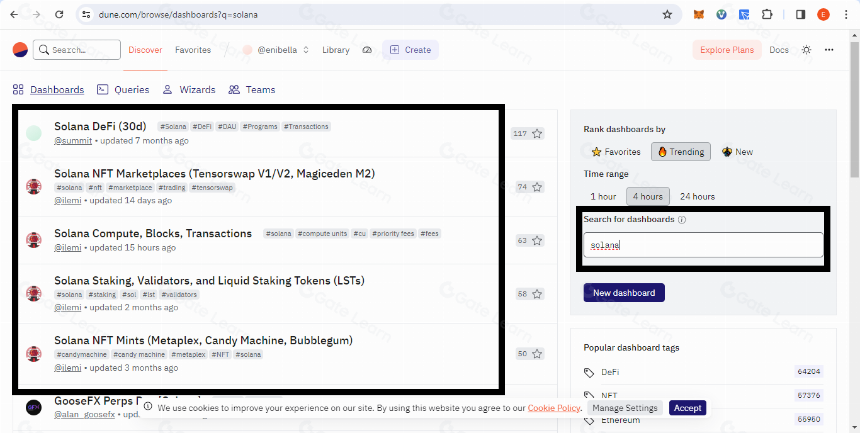
Task: Open Solana Staking, Validators dashboard
Action: tap(209, 280)
